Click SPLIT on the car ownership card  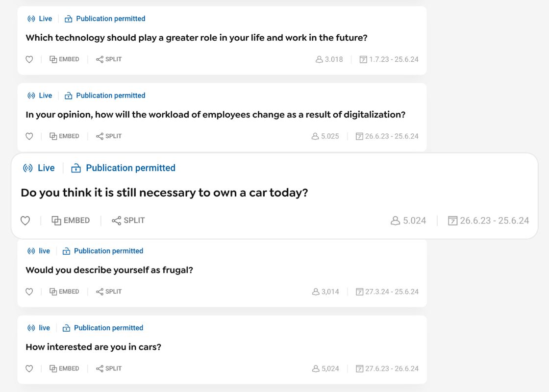pyautogui.click(x=128, y=220)
